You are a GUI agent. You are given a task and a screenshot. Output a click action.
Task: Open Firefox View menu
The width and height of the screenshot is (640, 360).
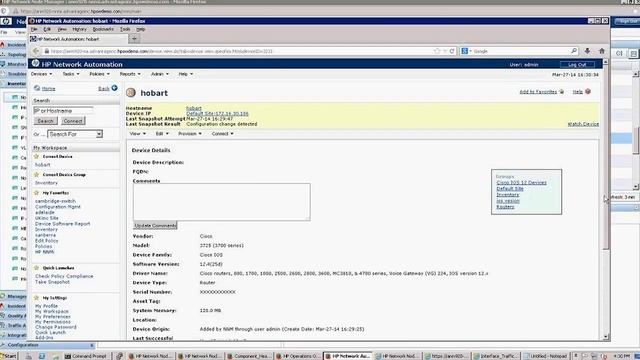pos(62,29)
